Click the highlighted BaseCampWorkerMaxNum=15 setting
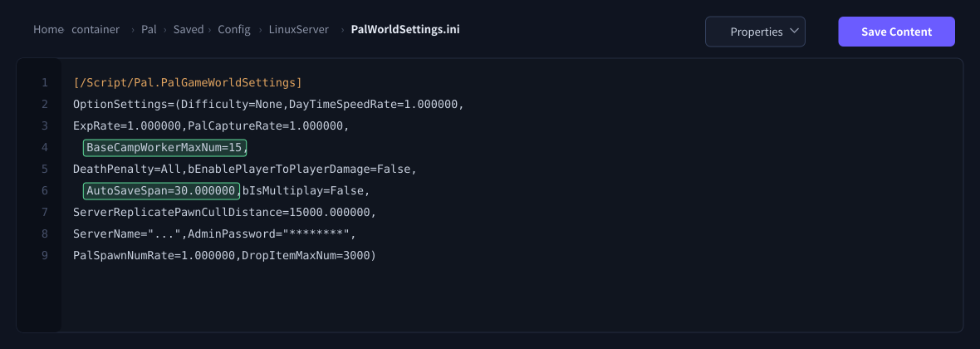The width and height of the screenshot is (980, 349). point(165,148)
